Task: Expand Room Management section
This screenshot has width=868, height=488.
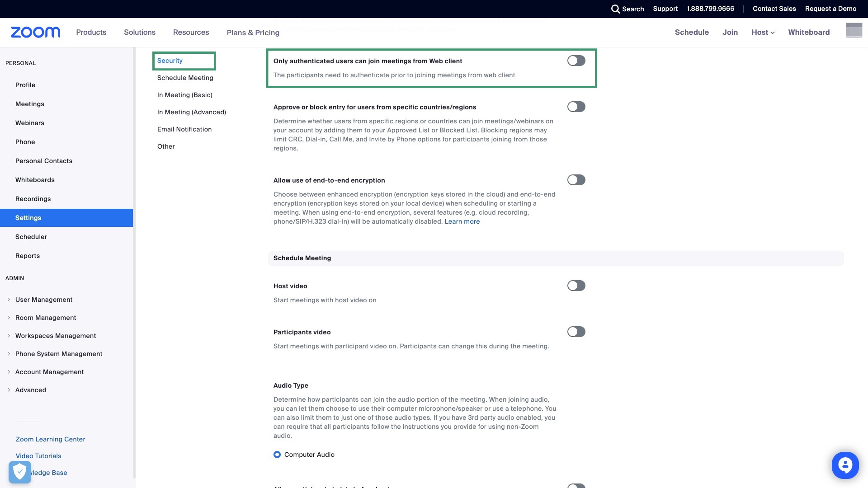Action: coord(46,318)
